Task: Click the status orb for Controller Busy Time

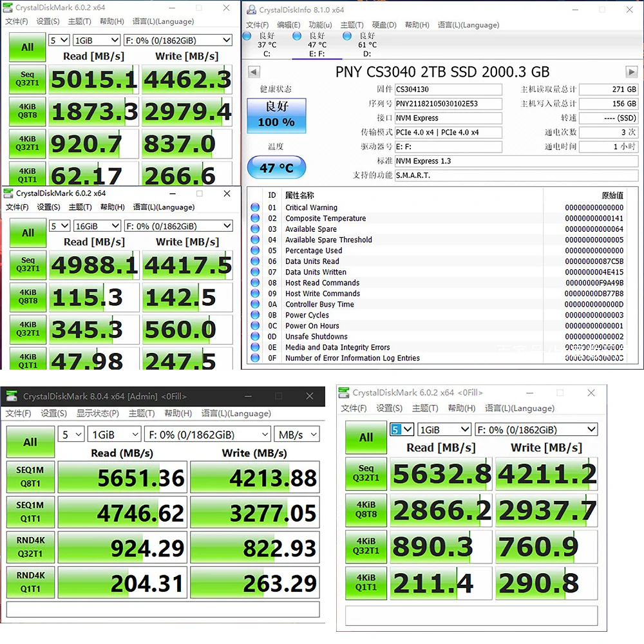Action: [255, 304]
